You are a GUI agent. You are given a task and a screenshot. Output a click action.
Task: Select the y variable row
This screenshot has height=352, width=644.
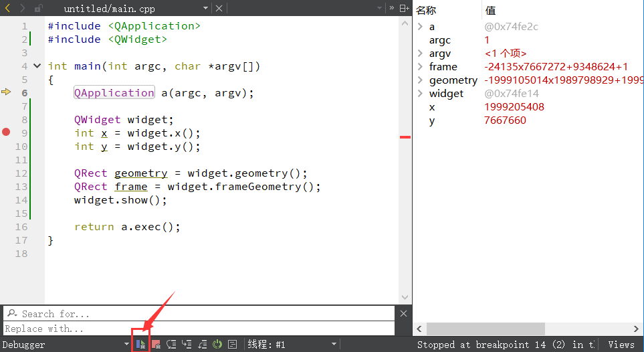pos(528,120)
